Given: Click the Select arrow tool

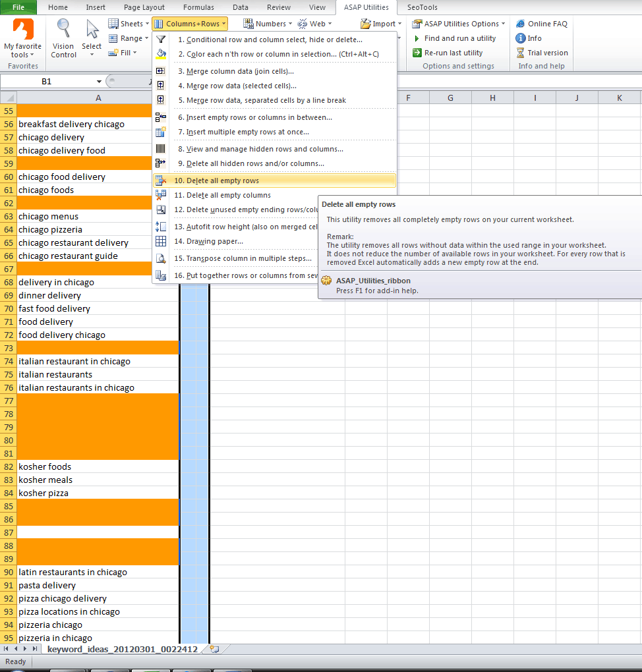Looking at the screenshot, I should [x=92, y=38].
